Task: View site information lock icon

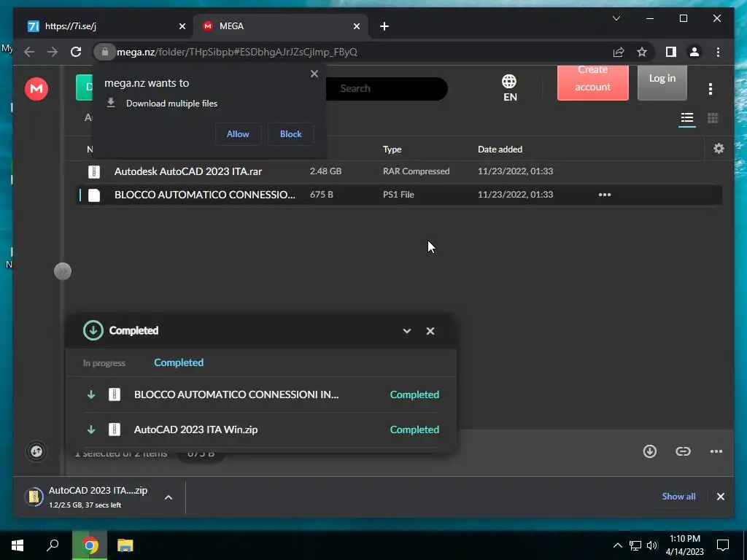Action: (105, 52)
